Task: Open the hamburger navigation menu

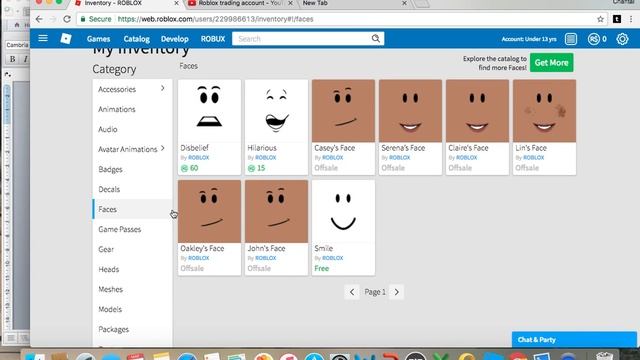Action: (x=43, y=38)
